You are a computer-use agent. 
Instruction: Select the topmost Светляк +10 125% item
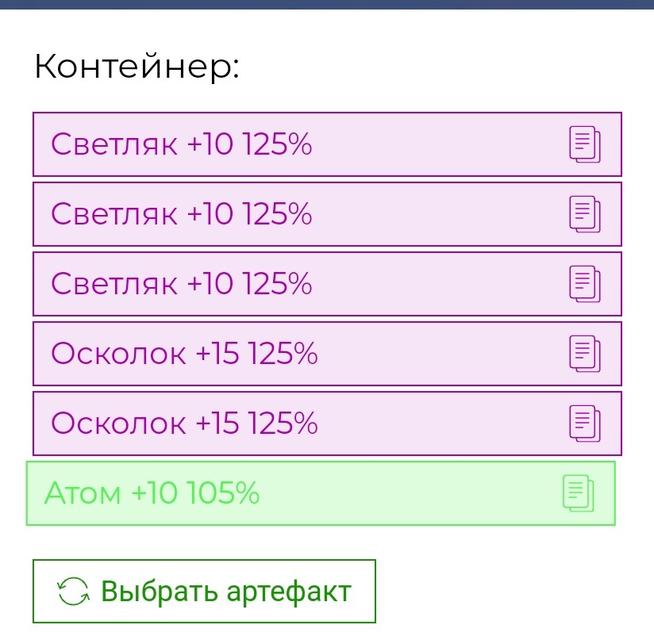coord(328,144)
